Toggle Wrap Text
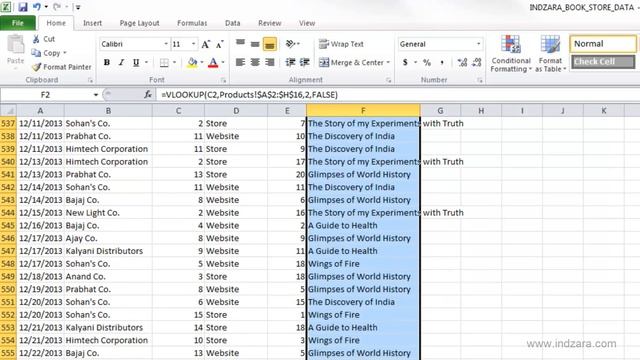The image size is (640, 360). (341, 44)
